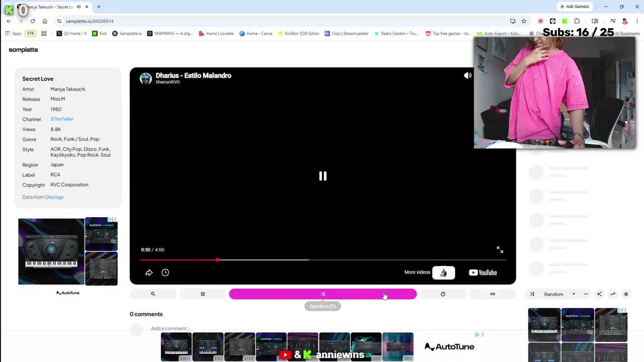The width and height of the screenshot is (644, 362).
Task: Click the DhariusVEVO channel avatar
Action: tap(146, 78)
